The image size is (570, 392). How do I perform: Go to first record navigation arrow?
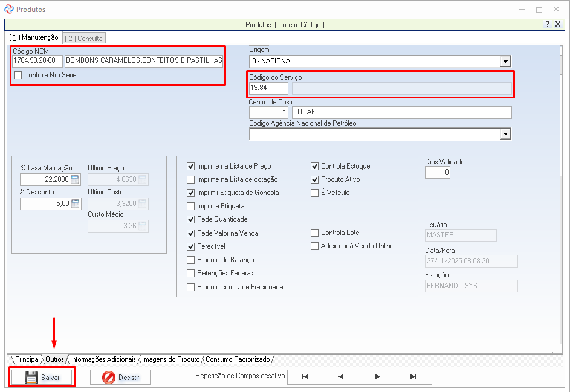[305, 377]
